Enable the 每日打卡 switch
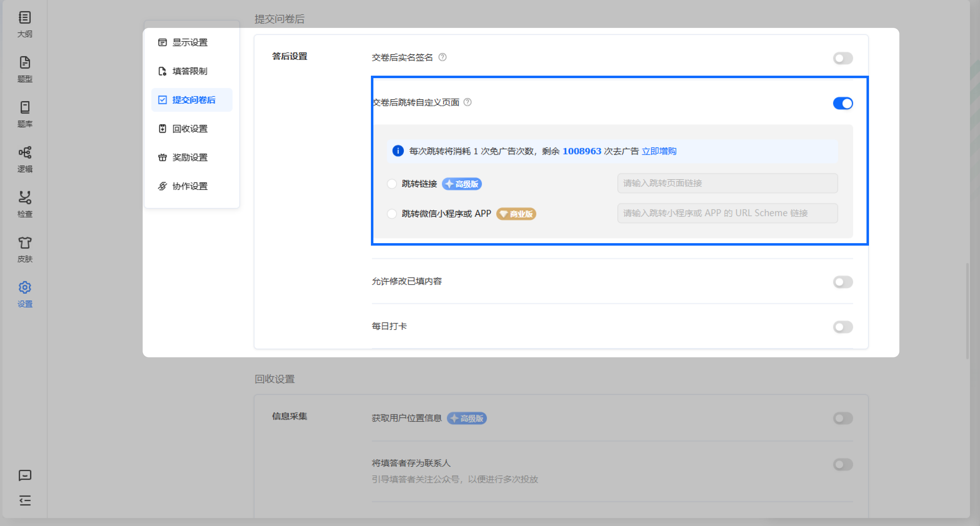Image resolution: width=980 pixels, height=526 pixels. click(x=843, y=327)
